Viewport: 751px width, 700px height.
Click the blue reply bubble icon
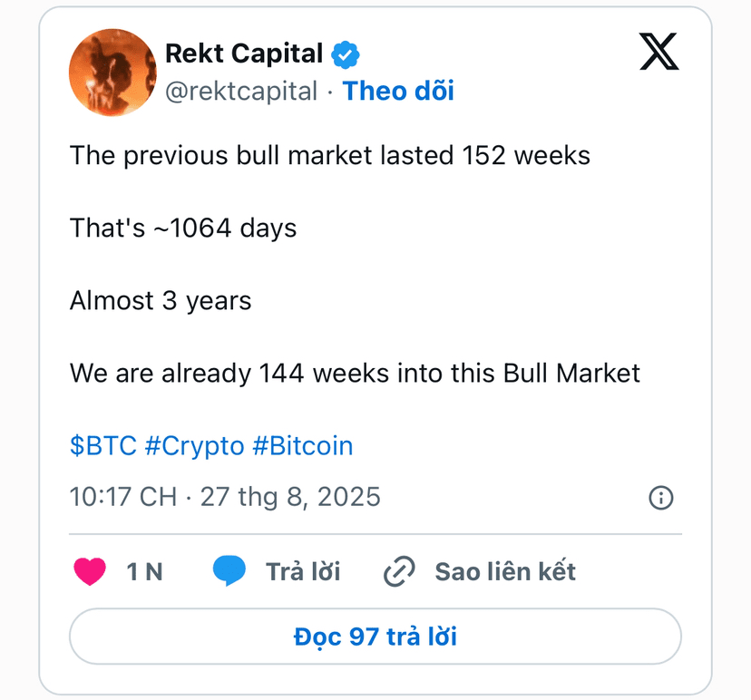(x=229, y=570)
